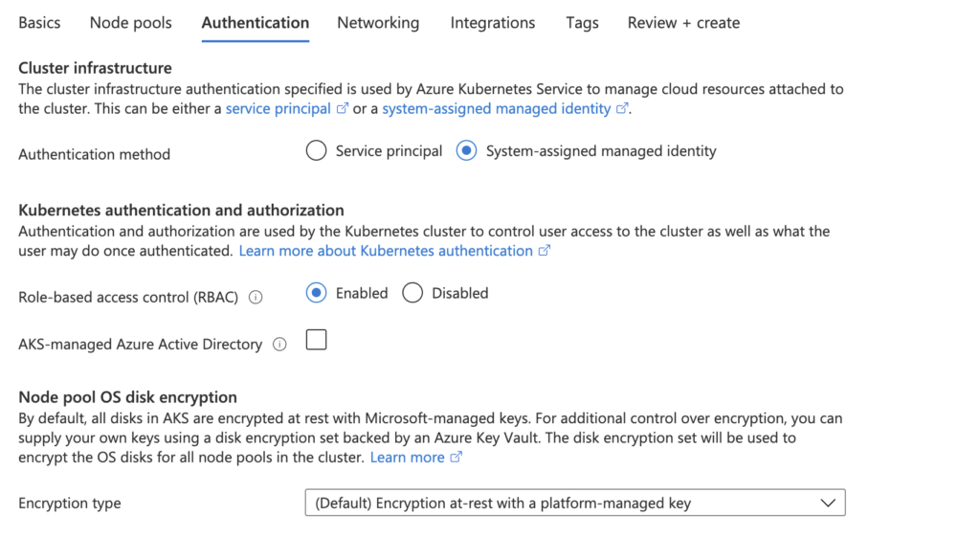Screen dimensions: 980x538
Task: Click the RBAC info icon
Action: pos(255,297)
